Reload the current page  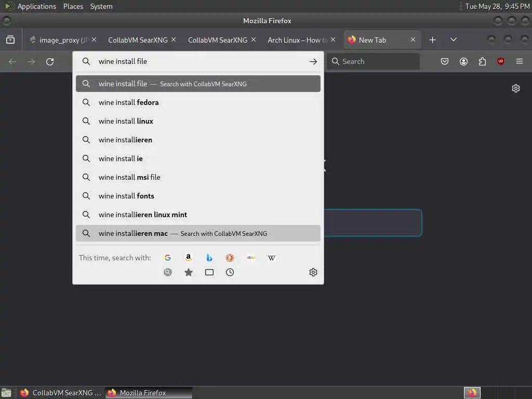click(50, 61)
